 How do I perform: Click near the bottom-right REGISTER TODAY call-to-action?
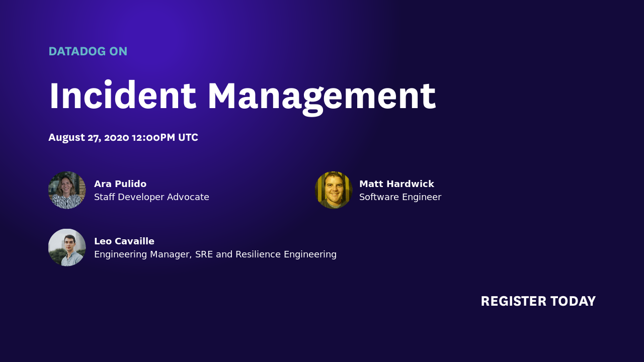coord(538,301)
